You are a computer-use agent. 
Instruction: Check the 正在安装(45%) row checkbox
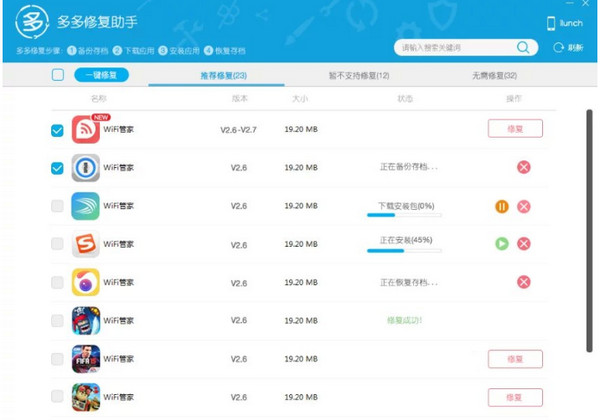click(57, 244)
